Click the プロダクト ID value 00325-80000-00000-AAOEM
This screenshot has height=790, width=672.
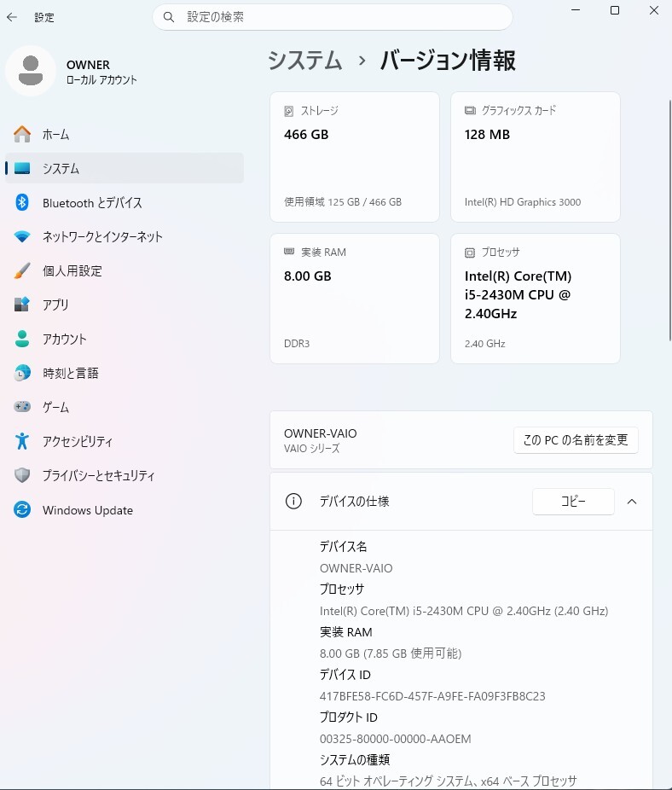(x=396, y=739)
